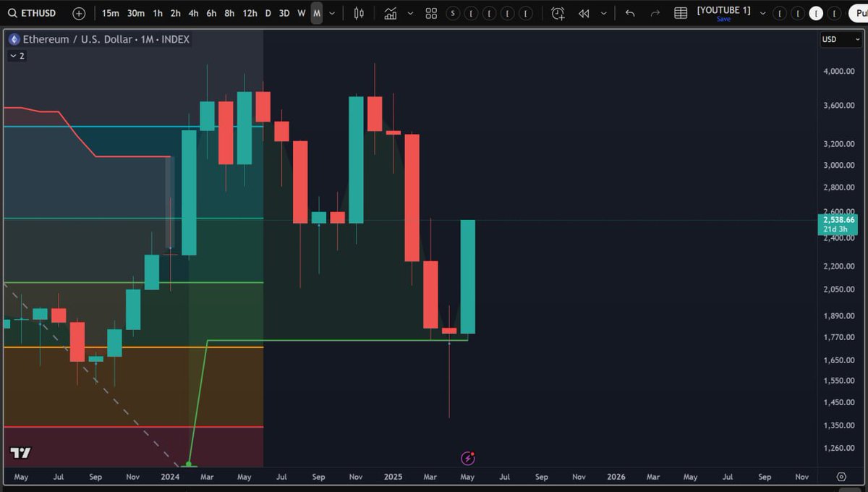Screen dimensions: 868x492
Task: Open the ETHUSD symbol search
Action: (33, 13)
